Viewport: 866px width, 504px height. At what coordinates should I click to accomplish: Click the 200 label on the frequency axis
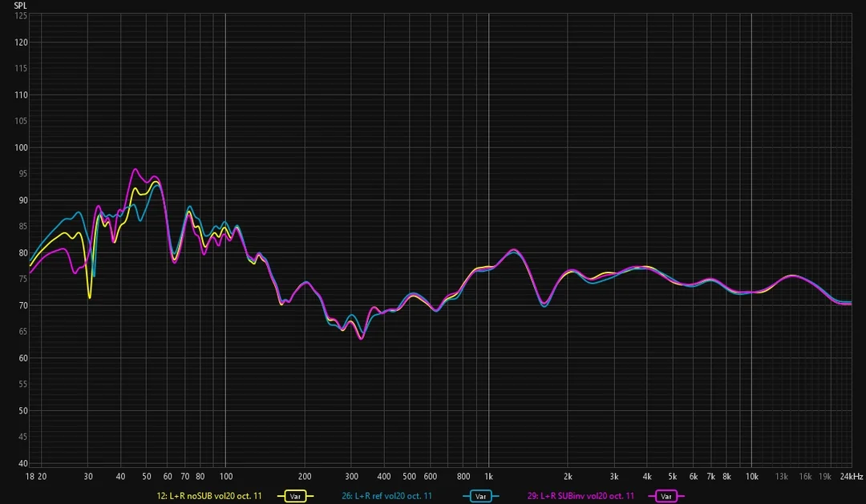(x=305, y=477)
